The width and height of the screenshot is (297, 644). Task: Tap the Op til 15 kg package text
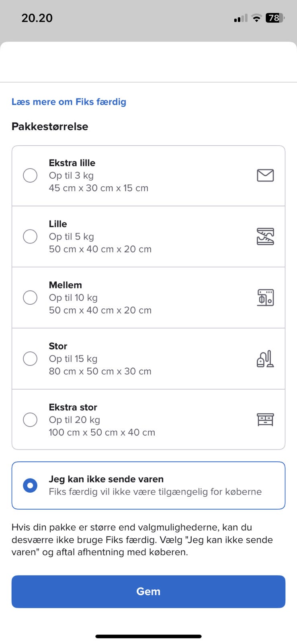tap(73, 359)
